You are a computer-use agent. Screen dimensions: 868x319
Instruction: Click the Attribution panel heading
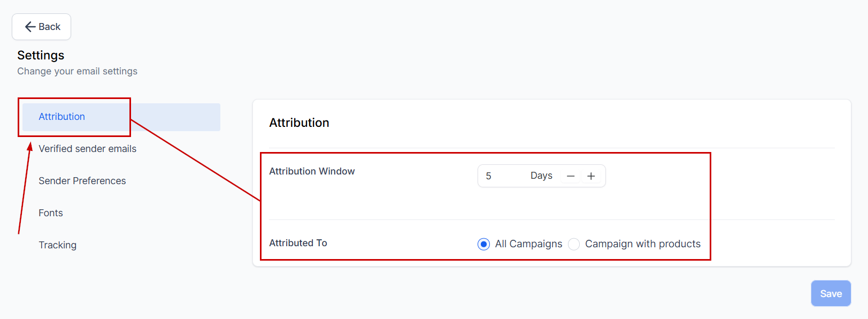coord(299,123)
